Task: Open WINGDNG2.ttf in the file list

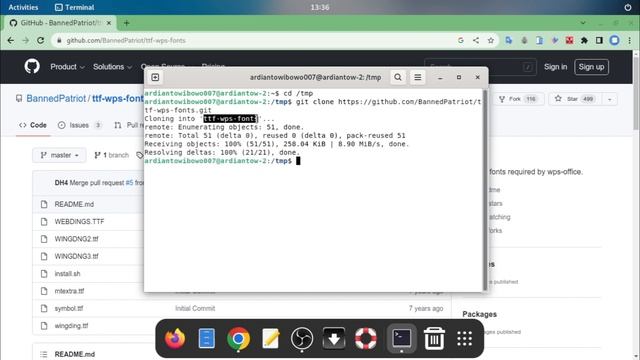Action: tap(76, 239)
